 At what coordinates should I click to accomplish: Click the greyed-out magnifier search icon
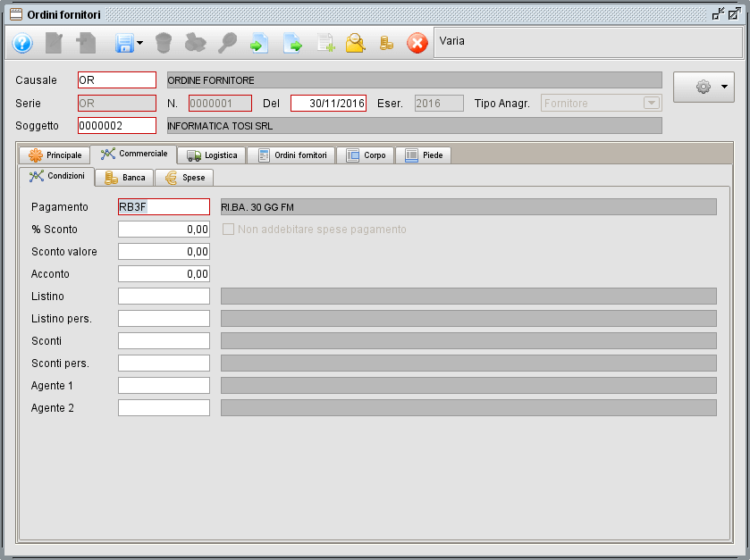pos(228,43)
